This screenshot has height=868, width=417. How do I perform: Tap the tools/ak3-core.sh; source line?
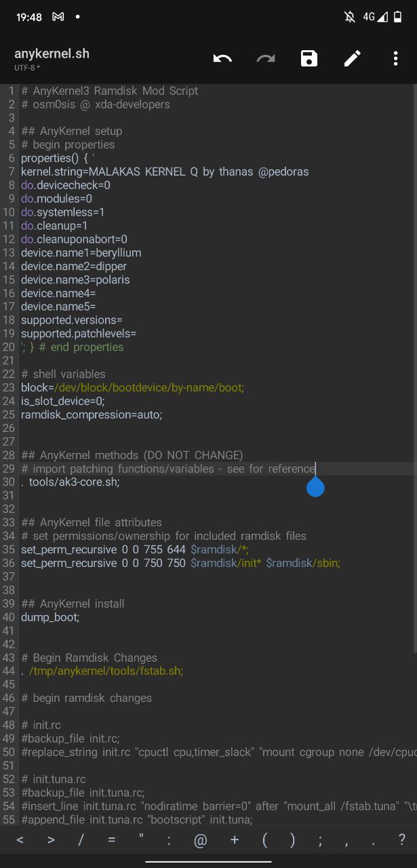pyautogui.click(x=71, y=482)
